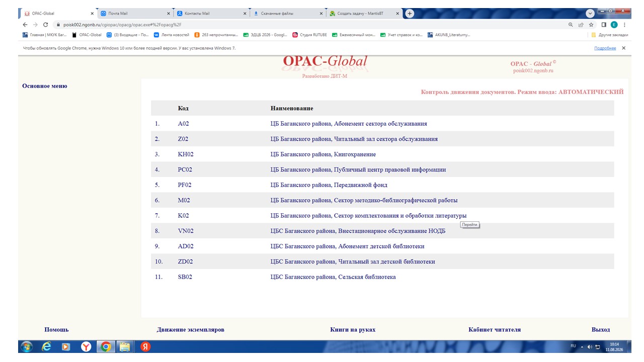Switch to the Скачанные файлы tab
644x362 pixels.
point(287,14)
